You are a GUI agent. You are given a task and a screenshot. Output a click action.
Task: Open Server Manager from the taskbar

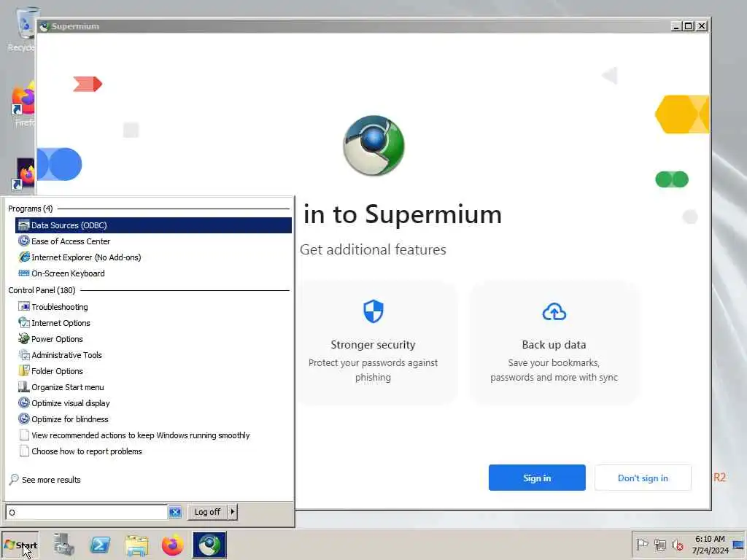click(x=64, y=545)
